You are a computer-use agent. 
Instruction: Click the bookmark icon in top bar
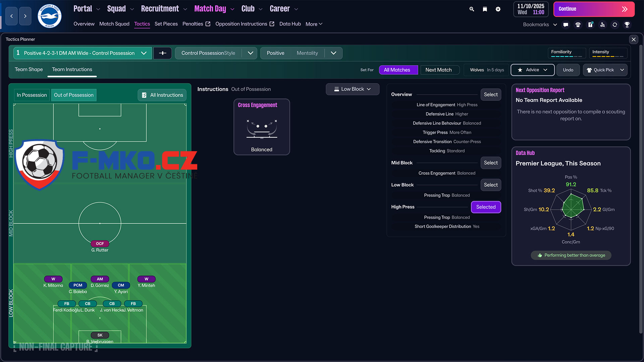pyautogui.click(x=485, y=9)
